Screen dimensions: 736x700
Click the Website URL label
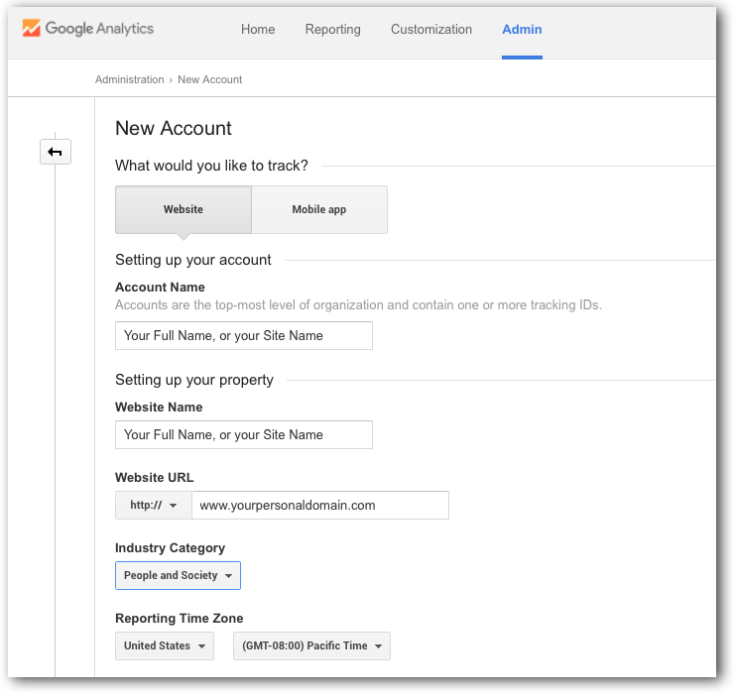coord(155,478)
